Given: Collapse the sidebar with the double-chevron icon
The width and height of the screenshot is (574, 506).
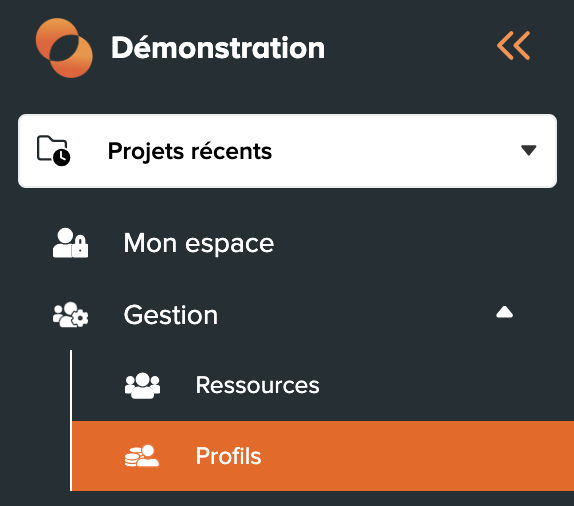Looking at the screenshot, I should tap(513, 46).
